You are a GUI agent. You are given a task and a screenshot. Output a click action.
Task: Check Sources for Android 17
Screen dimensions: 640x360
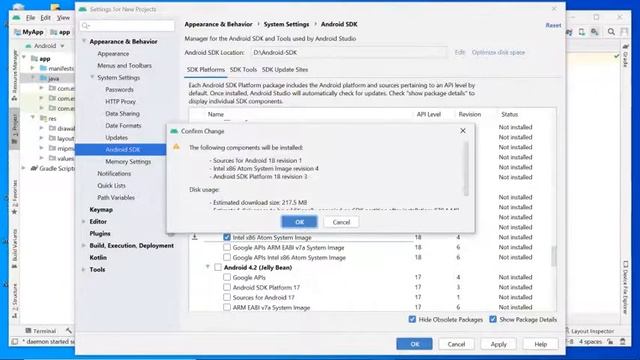tap(227, 297)
